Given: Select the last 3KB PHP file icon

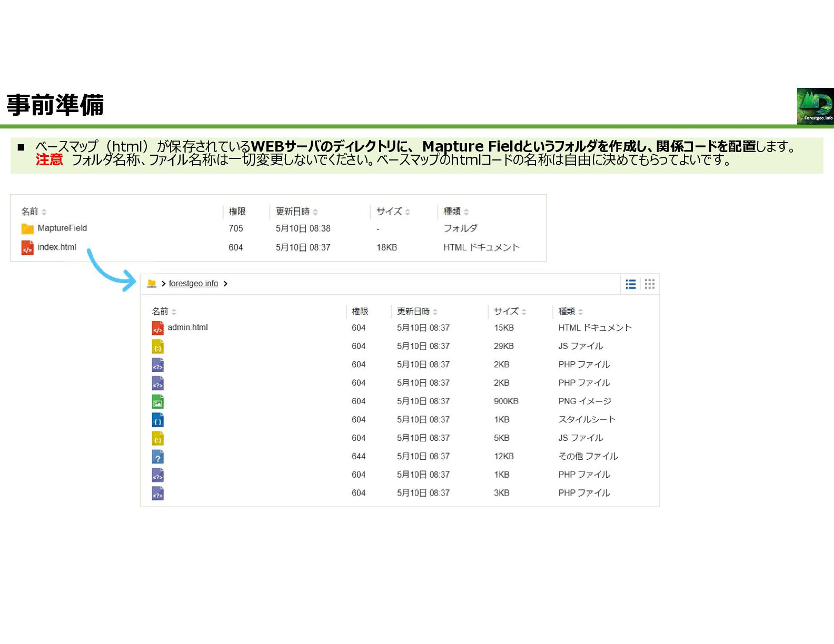Looking at the screenshot, I should coord(157,494).
